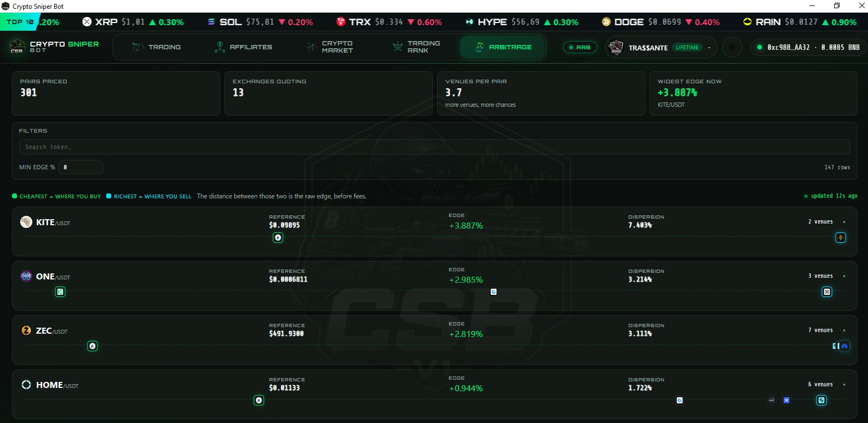Click the RAIN coin icon in ticker
The height and width of the screenshot is (423, 868).
[748, 22]
